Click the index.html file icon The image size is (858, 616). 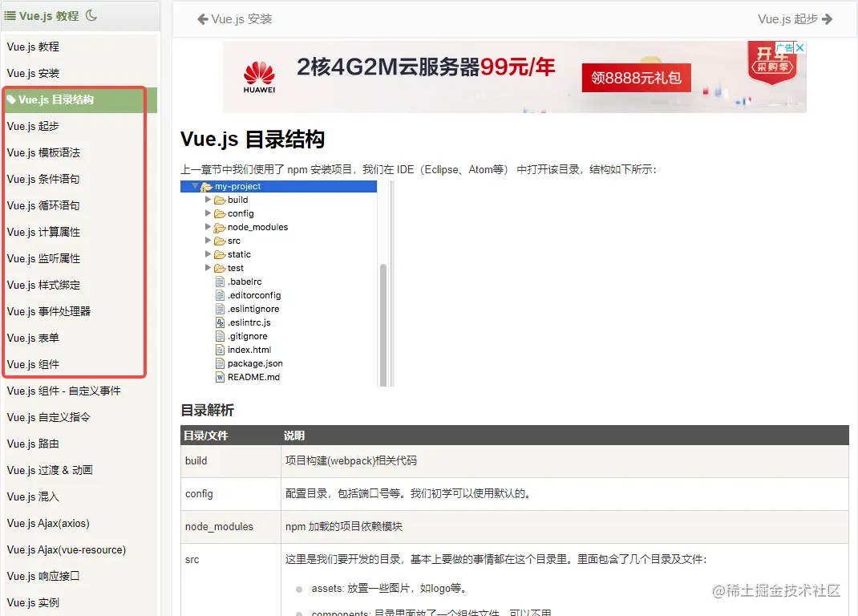(x=220, y=350)
